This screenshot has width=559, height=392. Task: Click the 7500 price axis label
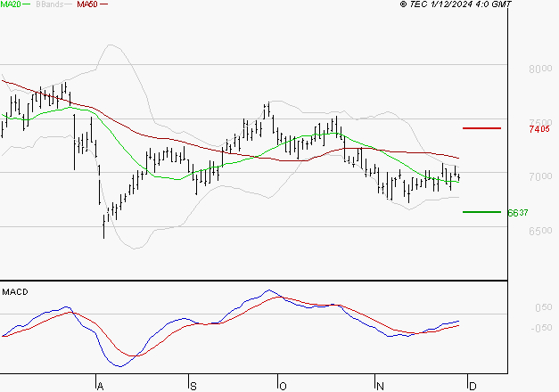pos(540,122)
